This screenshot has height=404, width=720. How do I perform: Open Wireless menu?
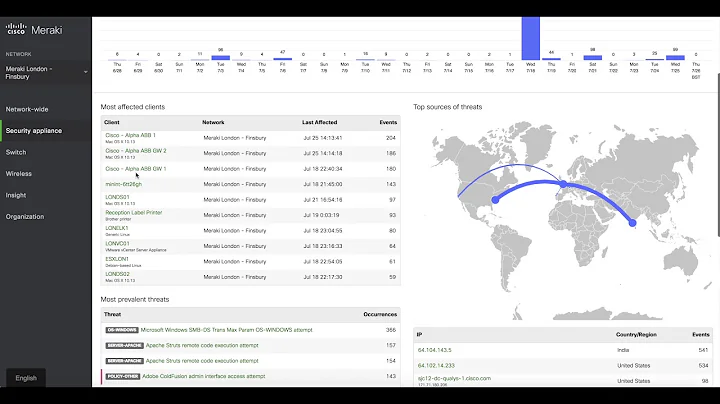click(x=18, y=174)
